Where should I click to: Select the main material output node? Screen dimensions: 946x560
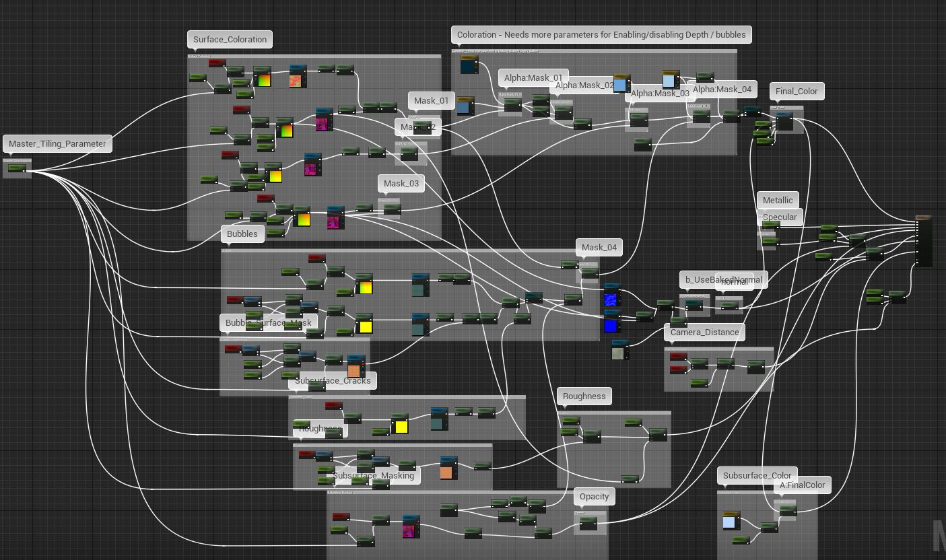pos(924,242)
